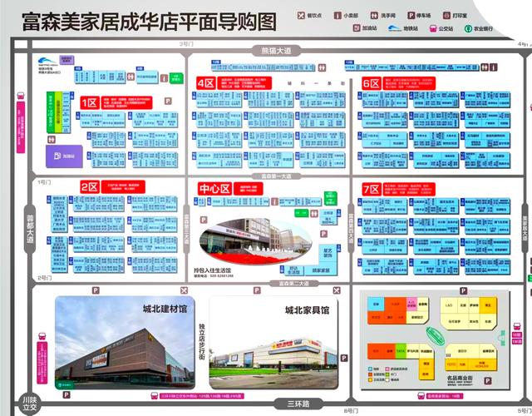The height and width of the screenshot is (416, 532).
Task: Select the purple gas station block in zone 1
Action: point(64,156)
